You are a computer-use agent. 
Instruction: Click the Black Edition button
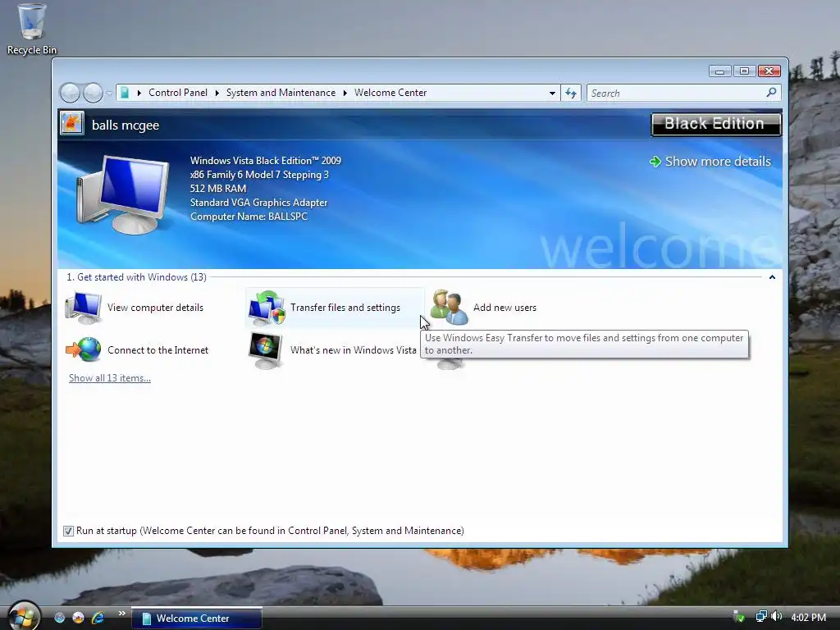[x=715, y=125]
